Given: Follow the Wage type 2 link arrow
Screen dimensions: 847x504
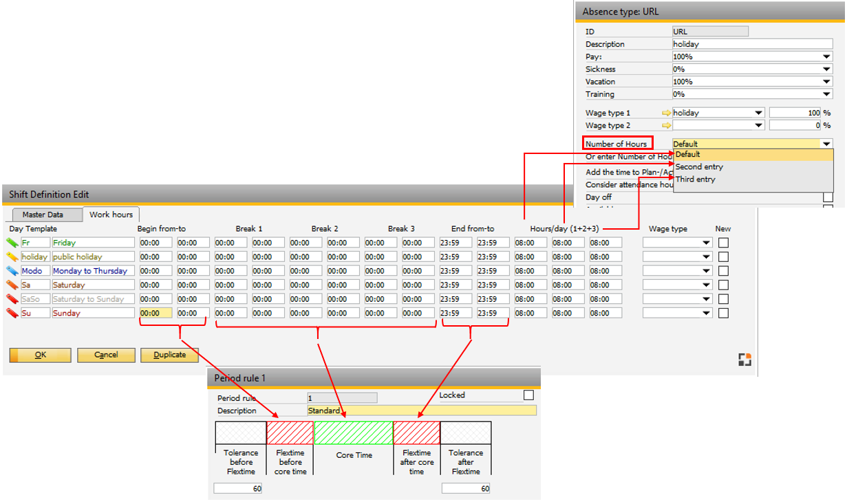Looking at the screenshot, I should point(666,126).
